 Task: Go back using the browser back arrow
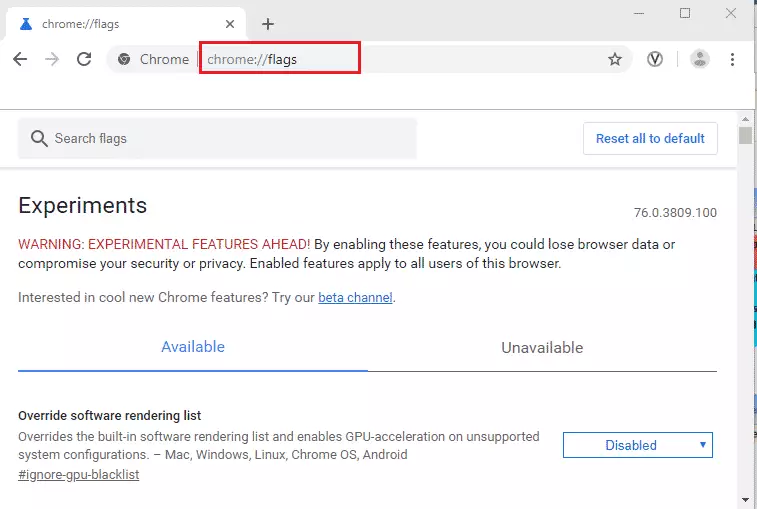[20, 59]
